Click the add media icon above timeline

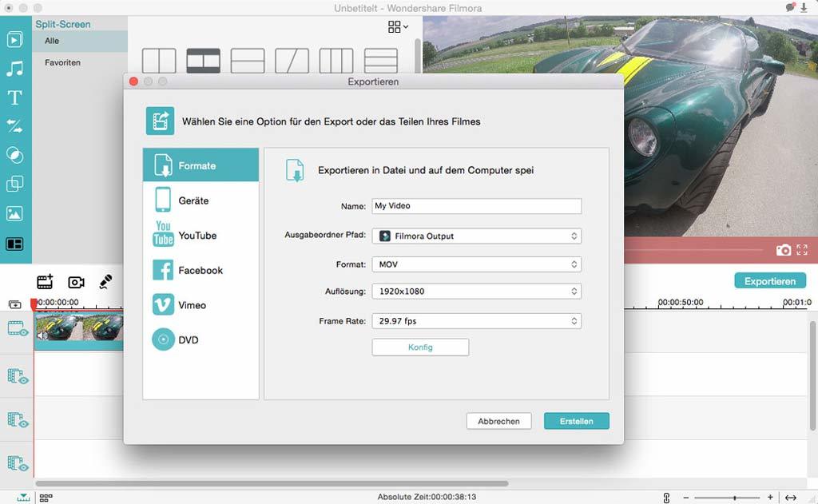click(45, 282)
